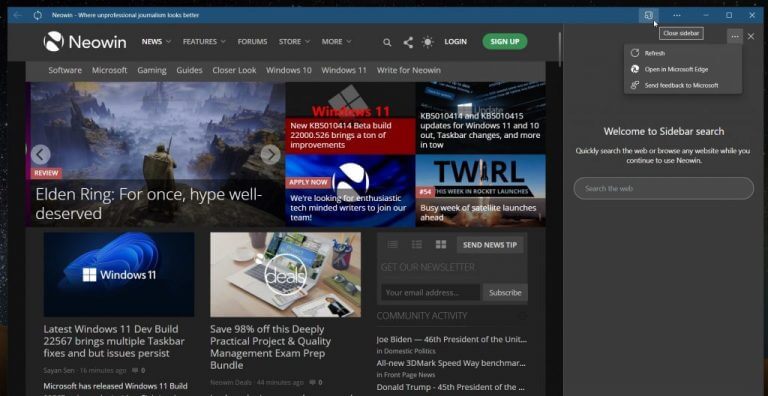Expand the NEWS dropdown menu
This screenshot has height=396, width=768.
coord(156,42)
